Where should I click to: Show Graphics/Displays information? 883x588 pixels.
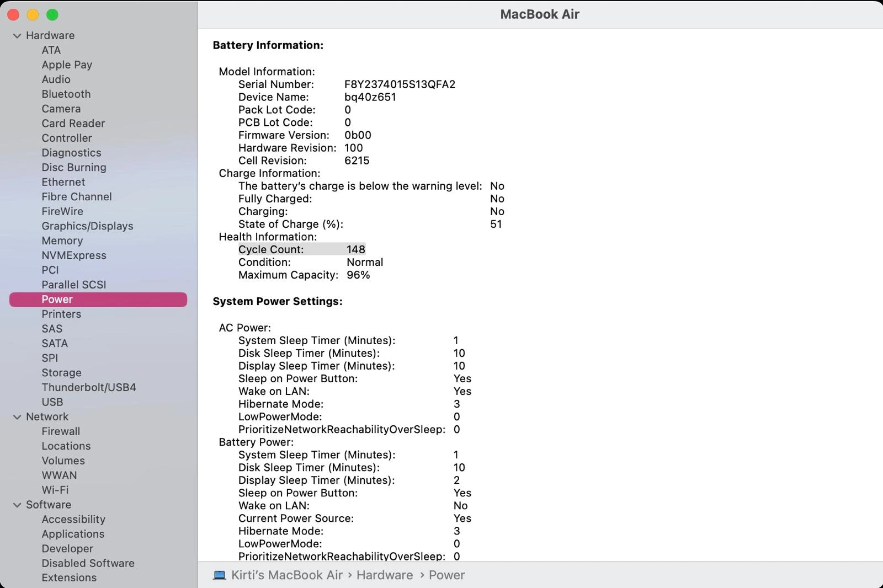click(87, 226)
